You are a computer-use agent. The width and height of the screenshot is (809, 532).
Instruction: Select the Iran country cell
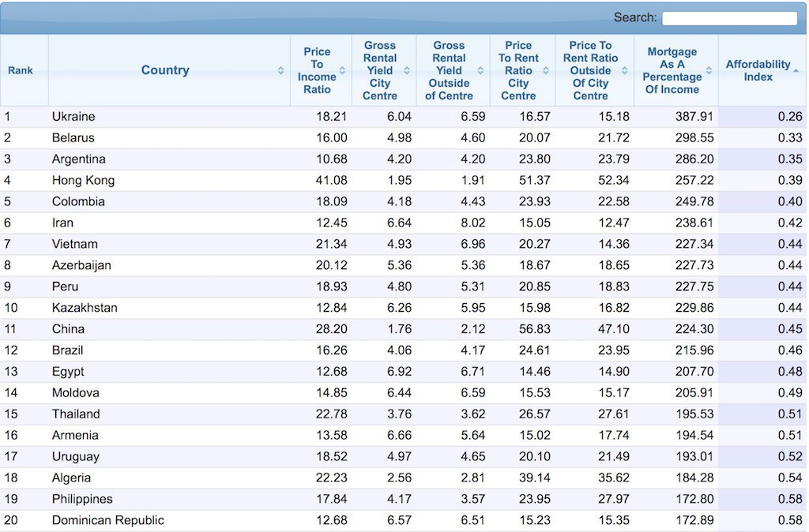tap(169, 223)
